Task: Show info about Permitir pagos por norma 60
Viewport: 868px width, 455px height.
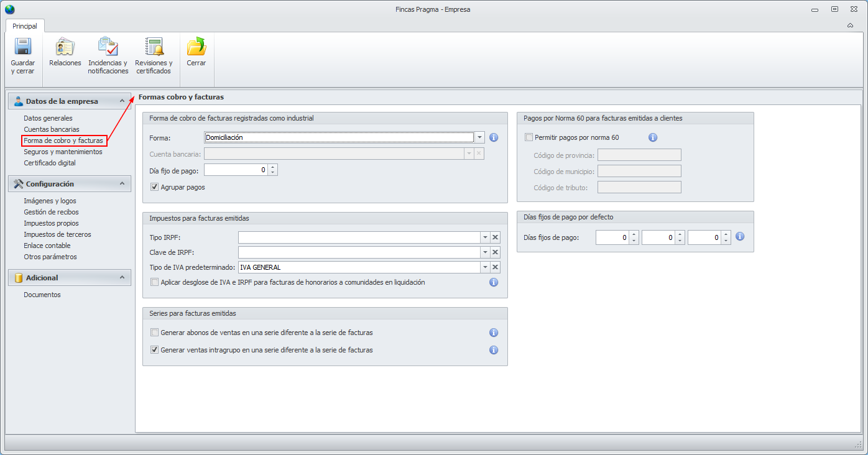Action: (x=653, y=137)
